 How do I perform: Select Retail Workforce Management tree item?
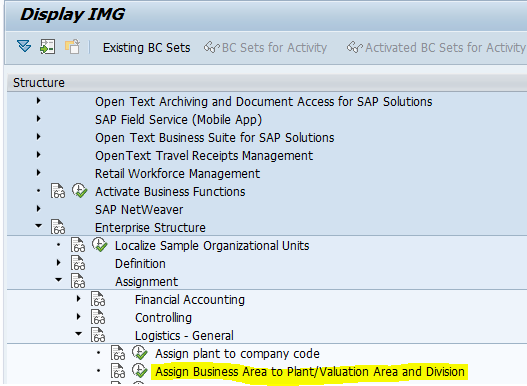tap(177, 173)
